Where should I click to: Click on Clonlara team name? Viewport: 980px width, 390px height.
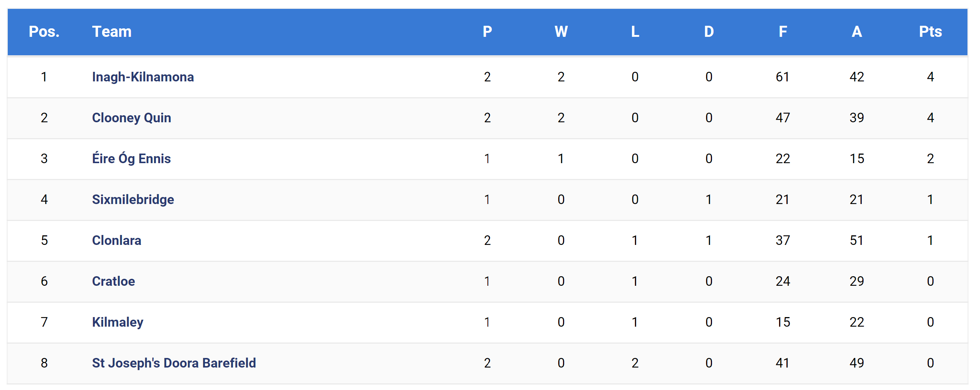tap(117, 240)
